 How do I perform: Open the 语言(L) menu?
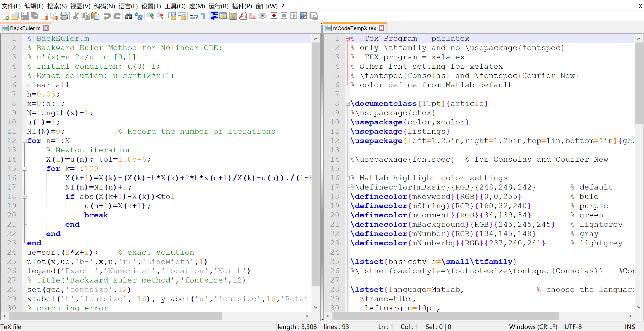pyautogui.click(x=128, y=6)
